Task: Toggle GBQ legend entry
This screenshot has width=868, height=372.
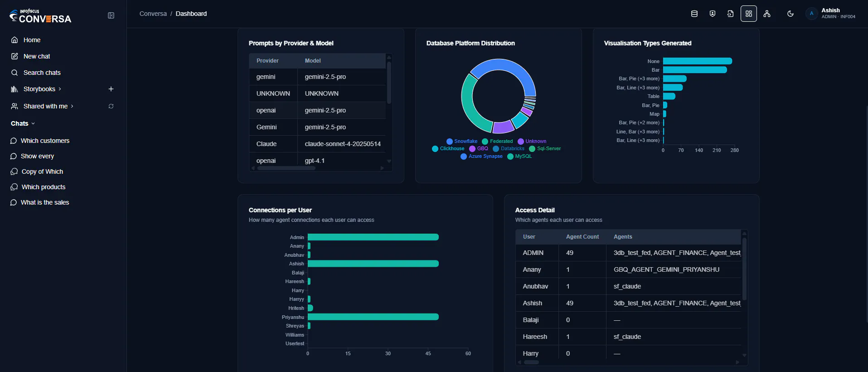Action: coord(479,148)
